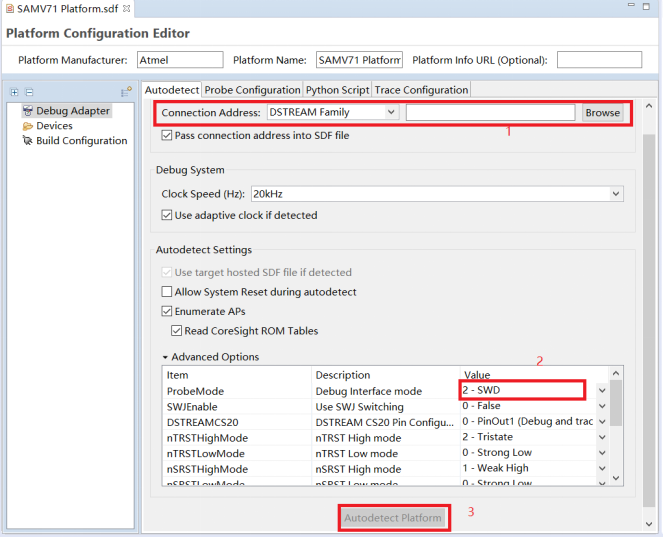Click the collapse all tree icon
The height and width of the screenshot is (537, 663).
tap(28, 92)
